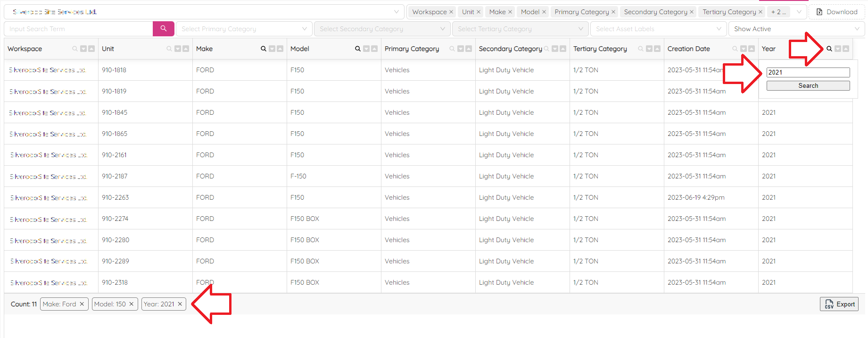The width and height of the screenshot is (868, 338).
Task: Sort Primary Category column descending
Action: point(461,49)
